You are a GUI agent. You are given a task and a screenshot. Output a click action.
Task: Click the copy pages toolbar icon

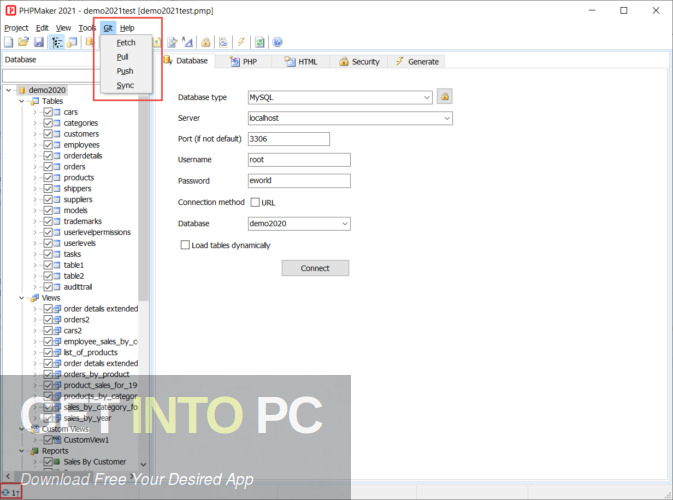pos(223,42)
